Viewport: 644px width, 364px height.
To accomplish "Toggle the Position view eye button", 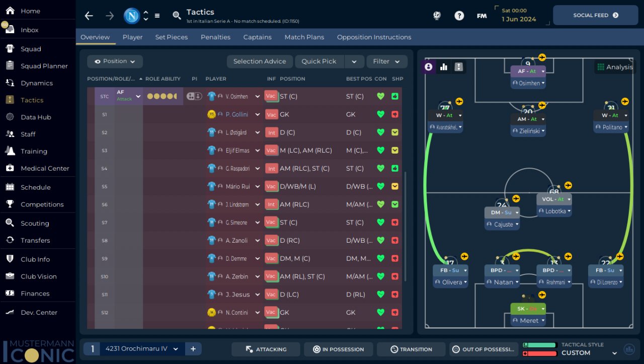I will [x=115, y=61].
